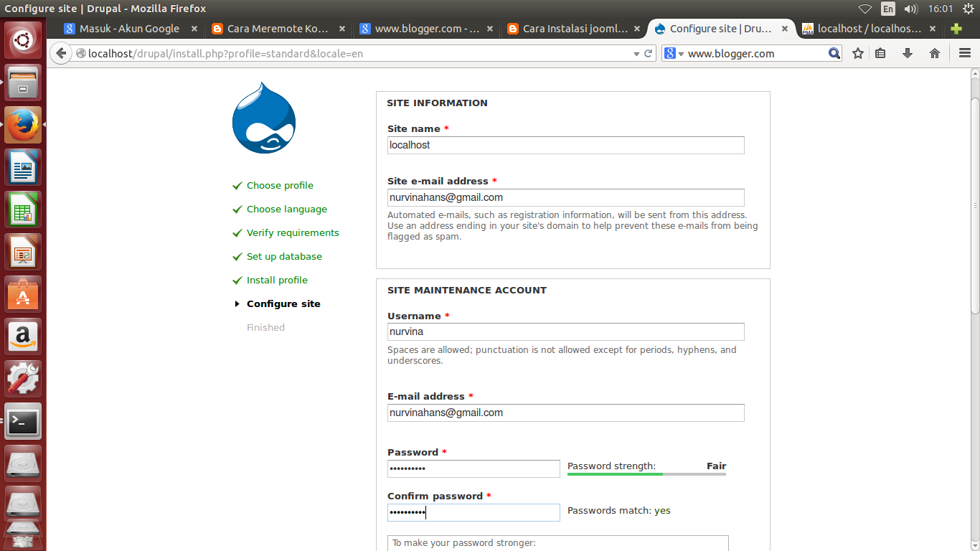Focus the maintenance account E-mail address field
Viewport: 980px width, 551px height.
point(566,413)
